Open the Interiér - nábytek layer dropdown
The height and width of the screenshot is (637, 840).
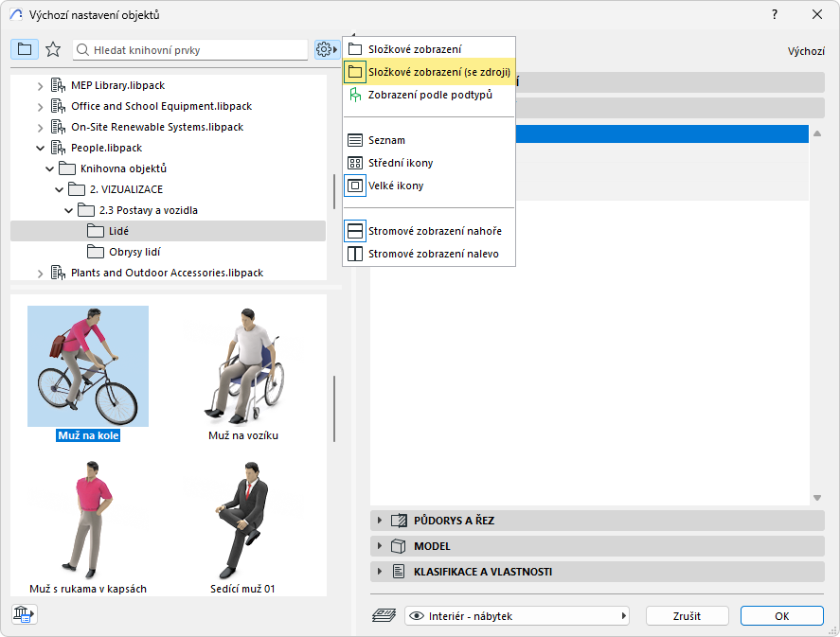pyautogui.click(x=517, y=616)
